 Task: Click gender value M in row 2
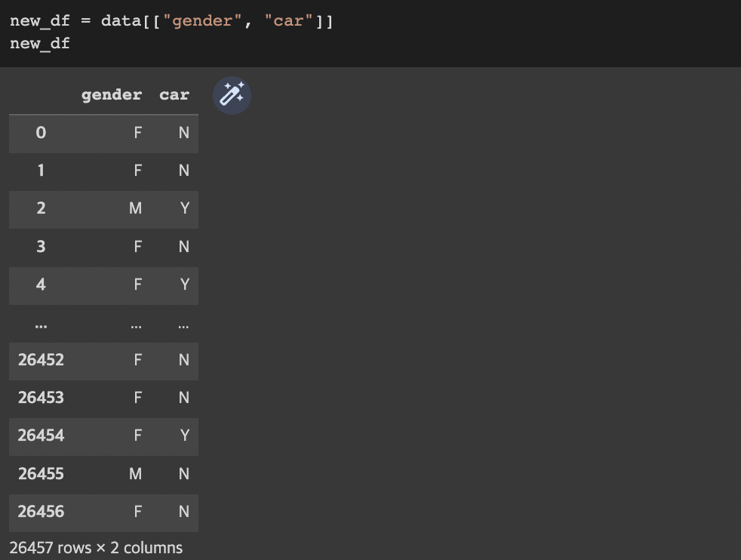pyautogui.click(x=136, y=208)
